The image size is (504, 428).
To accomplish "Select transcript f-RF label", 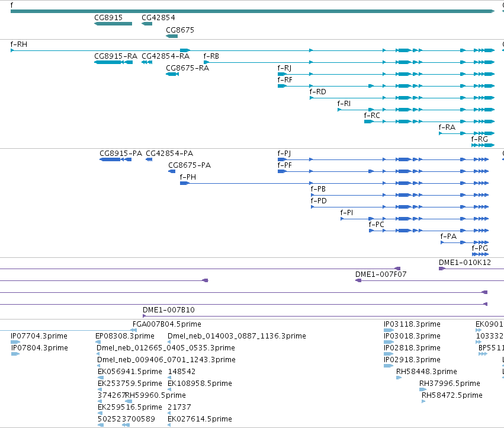I will 285,80.
